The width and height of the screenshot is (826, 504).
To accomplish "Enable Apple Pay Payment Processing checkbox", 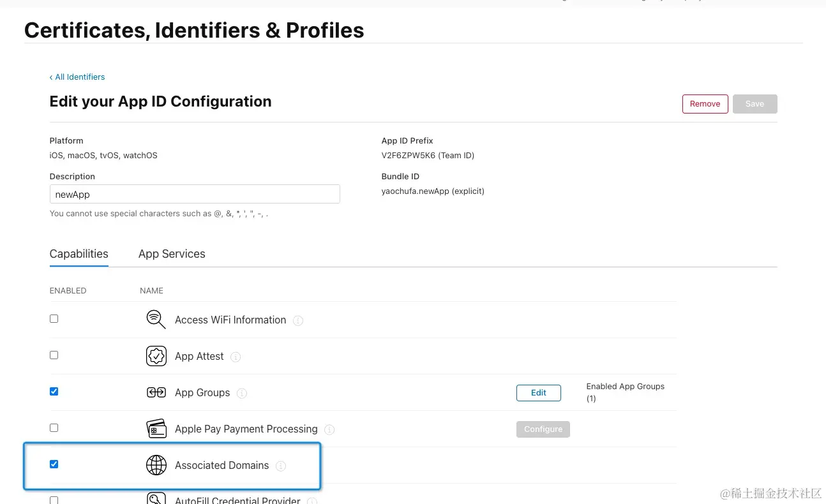I will click(x=54, y=427).
